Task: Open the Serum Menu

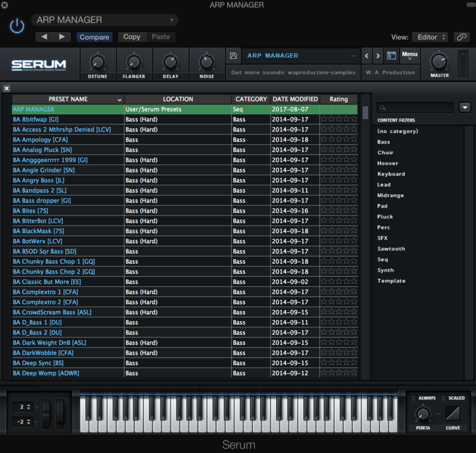Action: click(x=409, y=56)
